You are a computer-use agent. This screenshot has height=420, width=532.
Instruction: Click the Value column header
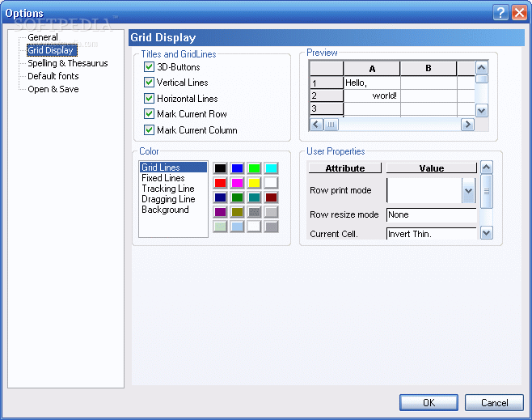[431, 168]
